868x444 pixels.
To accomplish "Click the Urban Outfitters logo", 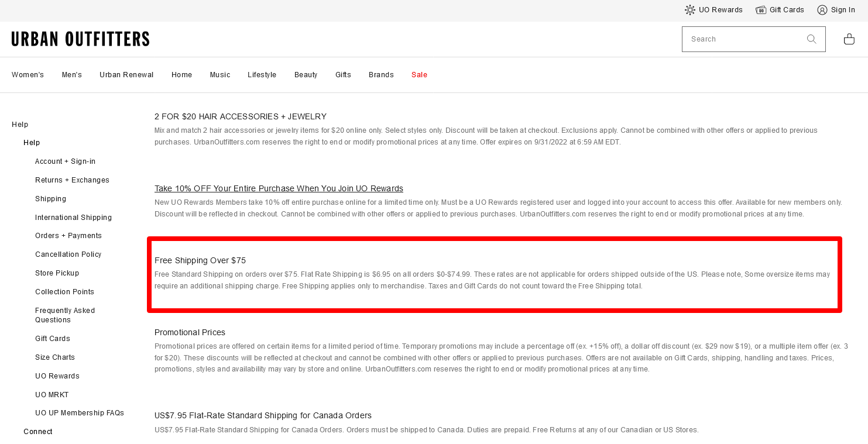I will (x=80, y=39).
